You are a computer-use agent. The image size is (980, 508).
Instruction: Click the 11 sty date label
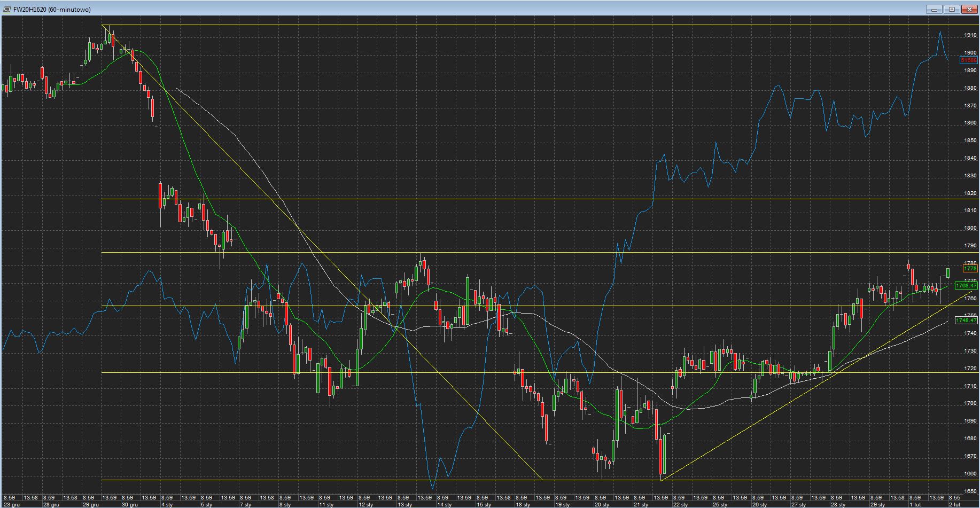(326, 504)
